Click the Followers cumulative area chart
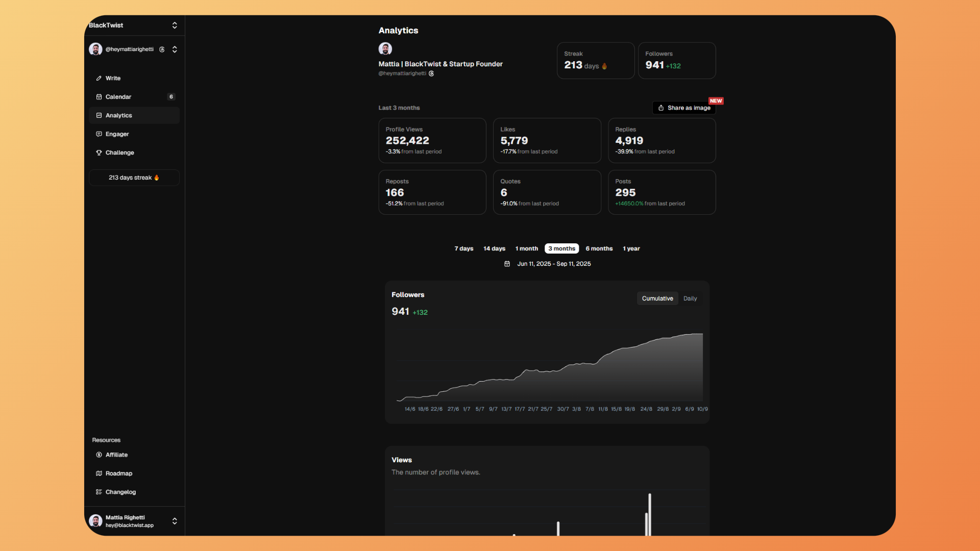 click(550, 368)
